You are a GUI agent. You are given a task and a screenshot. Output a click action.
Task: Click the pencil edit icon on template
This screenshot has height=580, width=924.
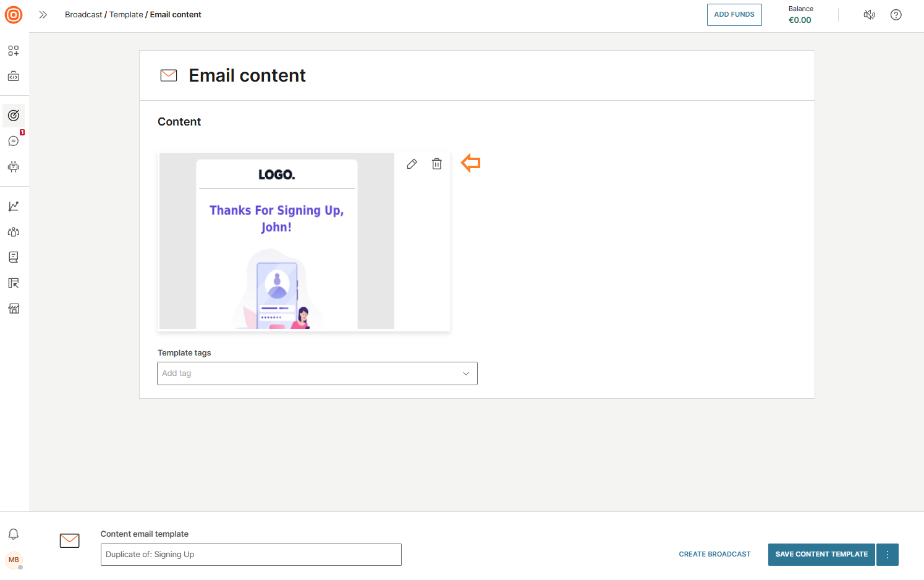click(x=412, y=164)
